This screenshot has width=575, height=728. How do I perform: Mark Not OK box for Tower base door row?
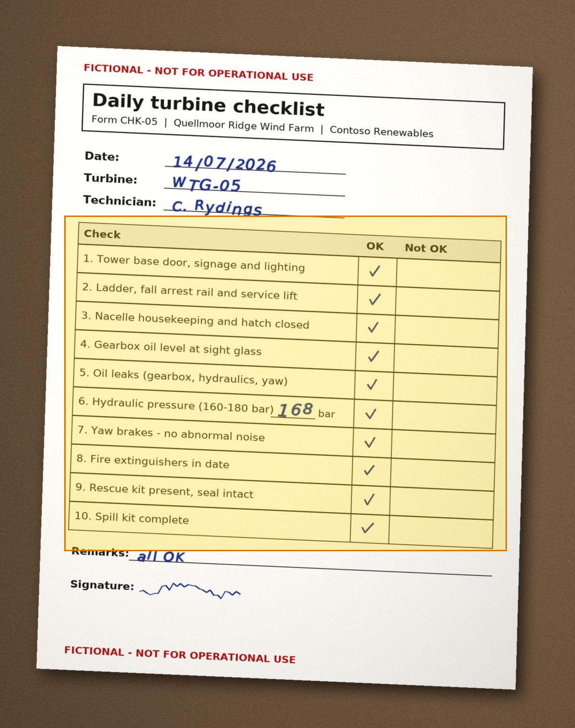(448, 274)
